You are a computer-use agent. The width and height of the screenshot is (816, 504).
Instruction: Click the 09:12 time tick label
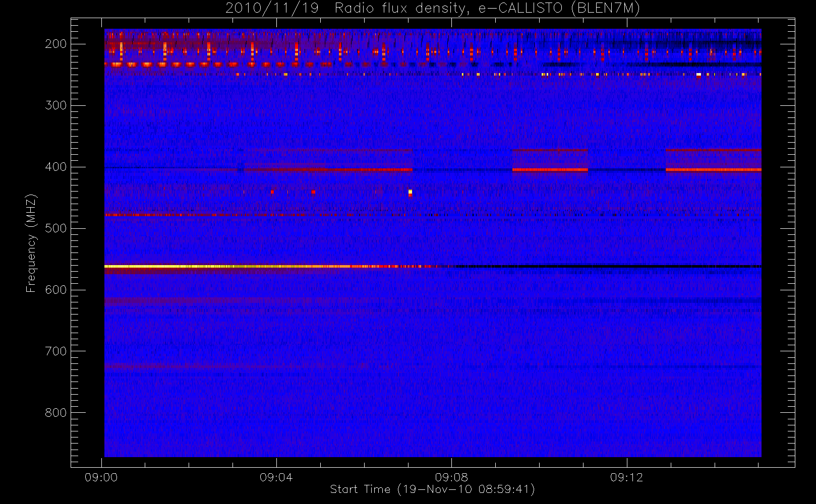[x=627, y=477]
